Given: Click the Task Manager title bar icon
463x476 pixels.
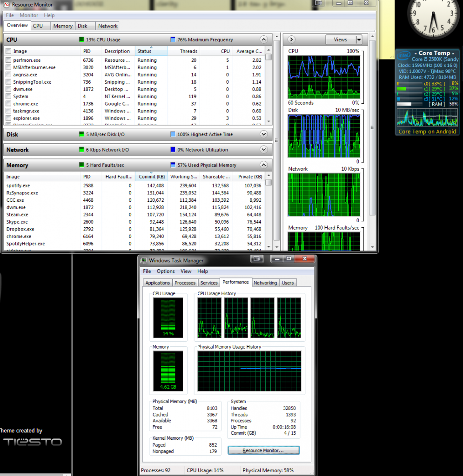Looking at the screenshot, I should tap(144, 260).
